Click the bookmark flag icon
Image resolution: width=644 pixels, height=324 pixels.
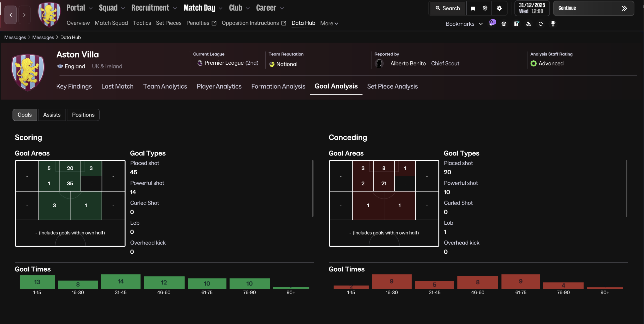click(x=473, y=8)
